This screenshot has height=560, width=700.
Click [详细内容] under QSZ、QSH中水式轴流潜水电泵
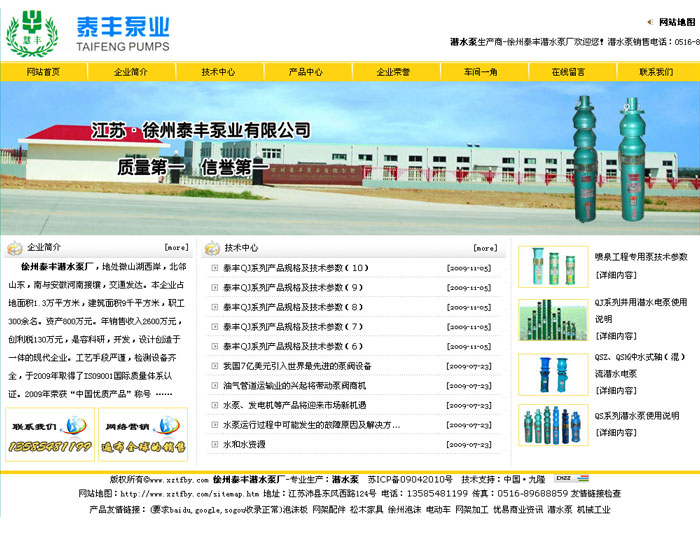616,390
